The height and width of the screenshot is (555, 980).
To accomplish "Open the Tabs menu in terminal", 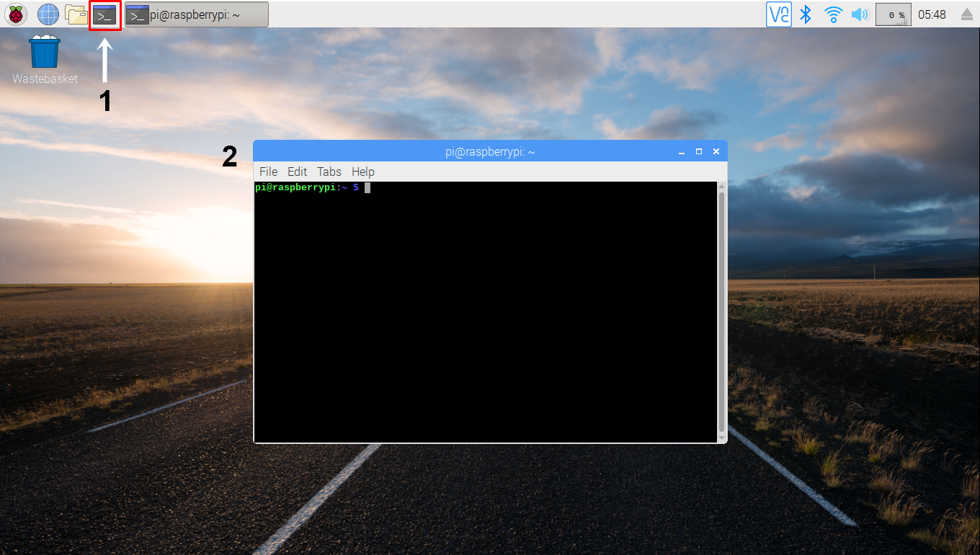I will [x=329, y=172].
